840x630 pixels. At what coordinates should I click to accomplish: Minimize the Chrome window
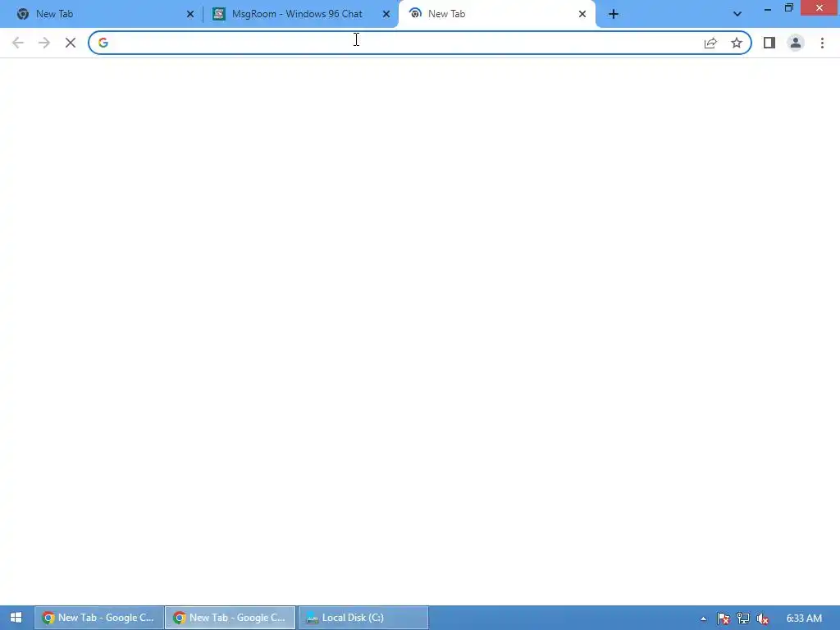[768, 8]
